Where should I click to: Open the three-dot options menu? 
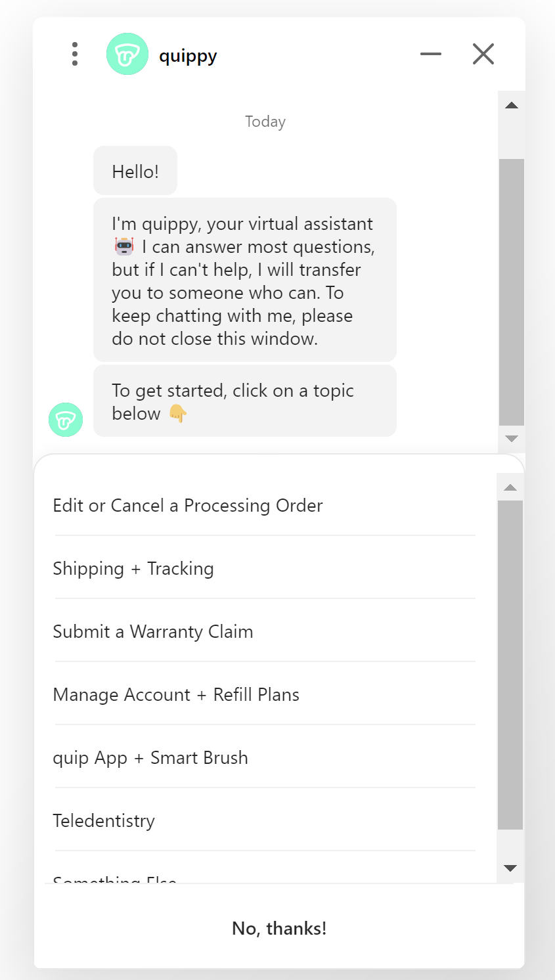(x=74, y=54)
